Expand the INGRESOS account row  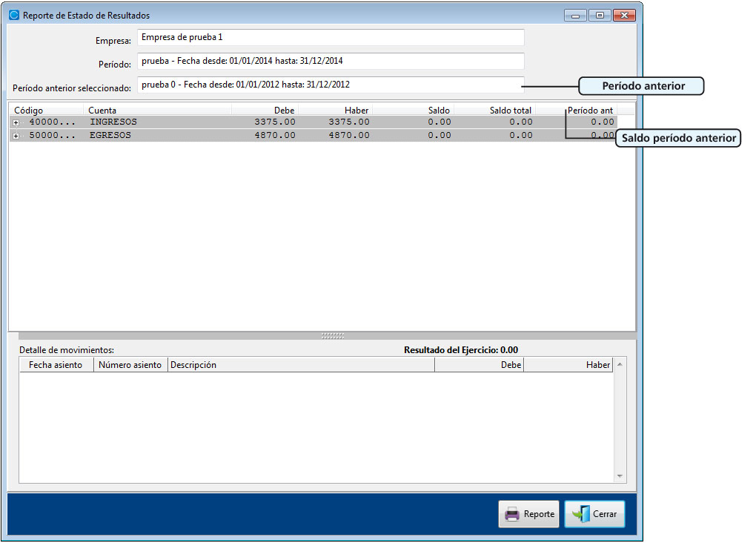16,122
